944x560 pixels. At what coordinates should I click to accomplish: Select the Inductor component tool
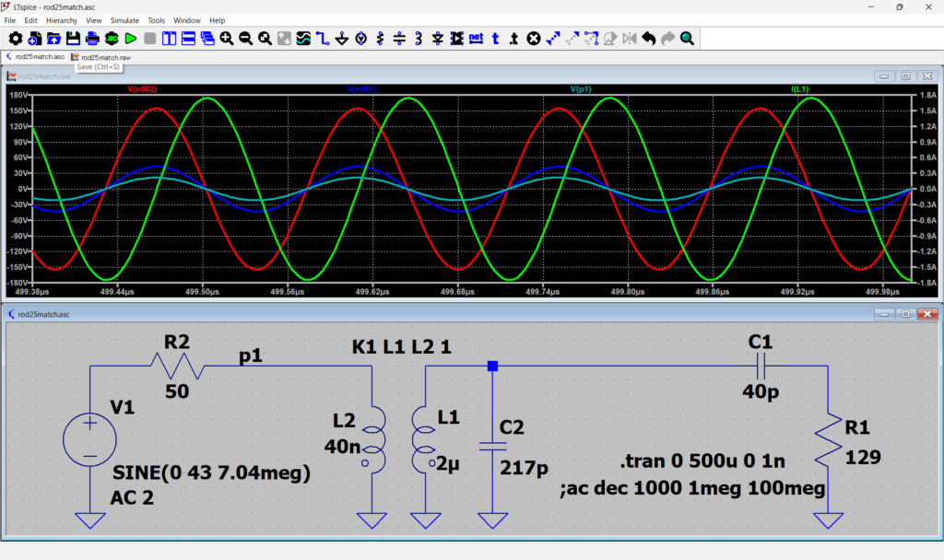coord(419,39)
